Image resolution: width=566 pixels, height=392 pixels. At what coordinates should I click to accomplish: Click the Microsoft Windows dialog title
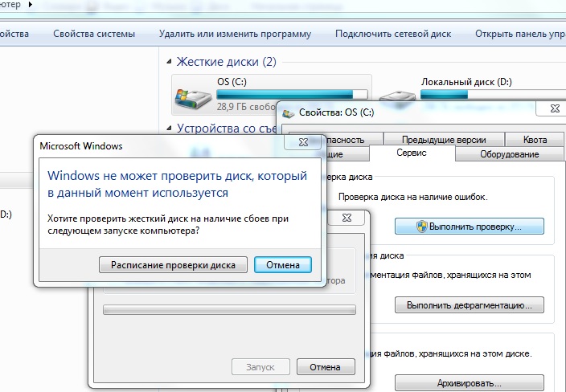click(x=81, y=146)
